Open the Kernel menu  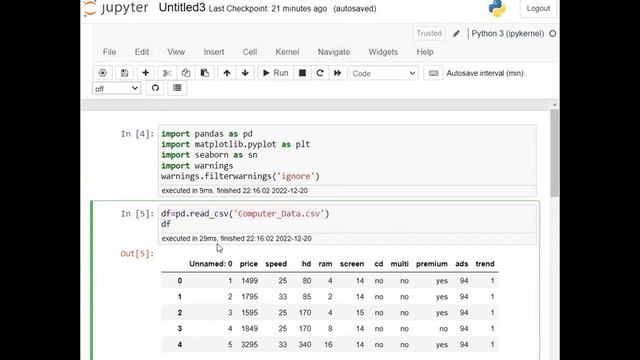287,52
